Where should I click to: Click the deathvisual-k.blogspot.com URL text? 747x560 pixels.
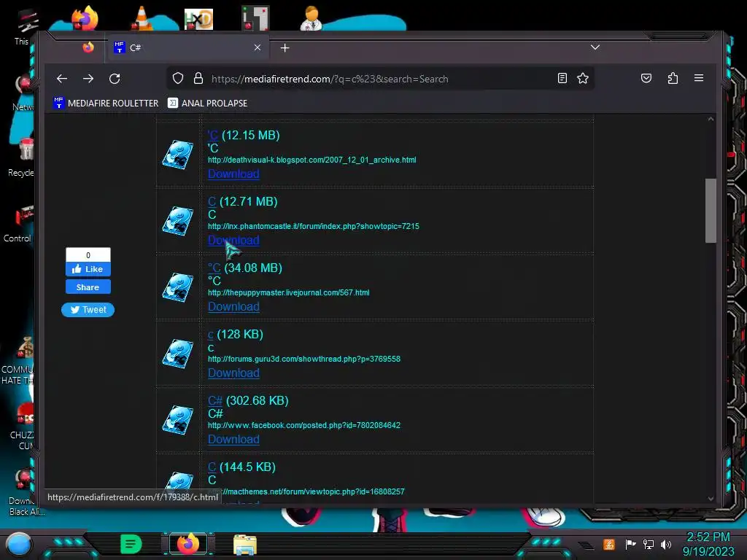(x=312, y=160)
